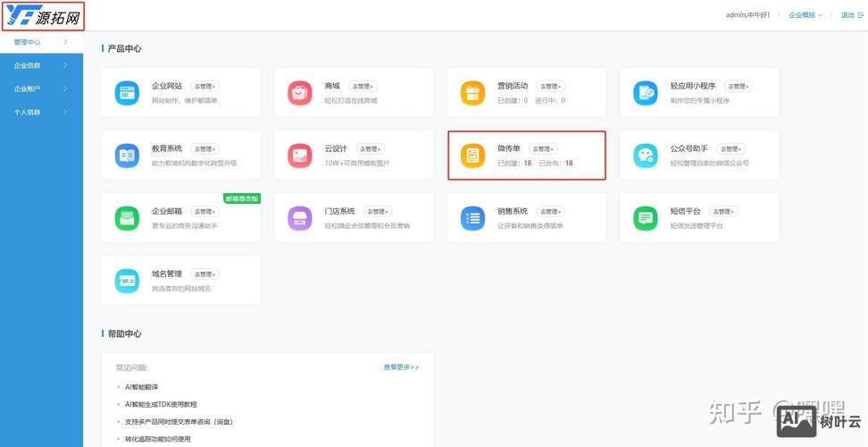Select 企业信息 in the sidebar
This screenshot has width=868, height=447.
coord(41,65)
